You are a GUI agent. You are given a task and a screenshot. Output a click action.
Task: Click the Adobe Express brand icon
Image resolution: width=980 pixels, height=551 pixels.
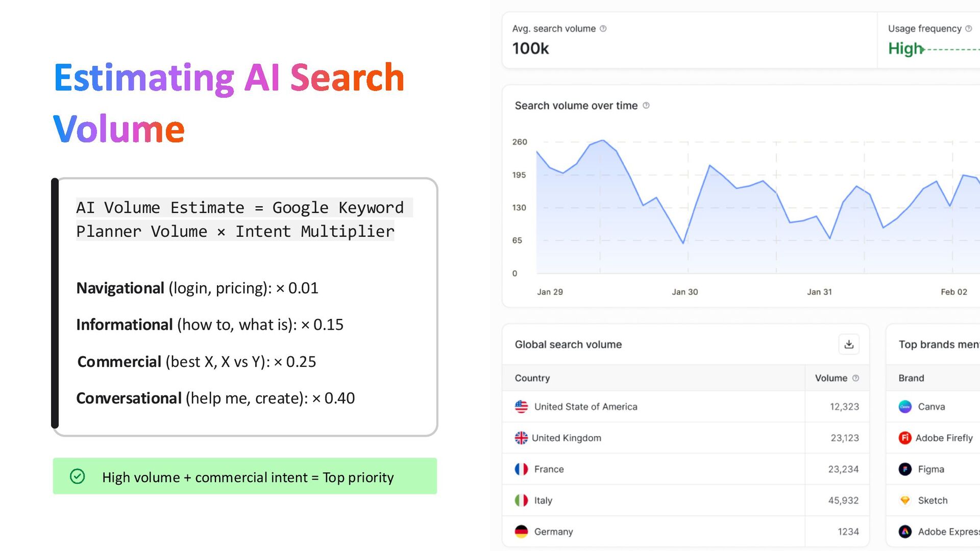point(905,532)
